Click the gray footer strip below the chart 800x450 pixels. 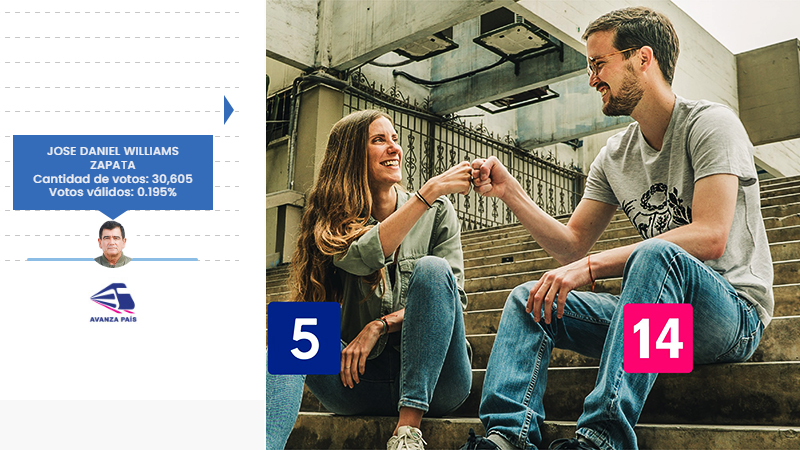point(132,424)
